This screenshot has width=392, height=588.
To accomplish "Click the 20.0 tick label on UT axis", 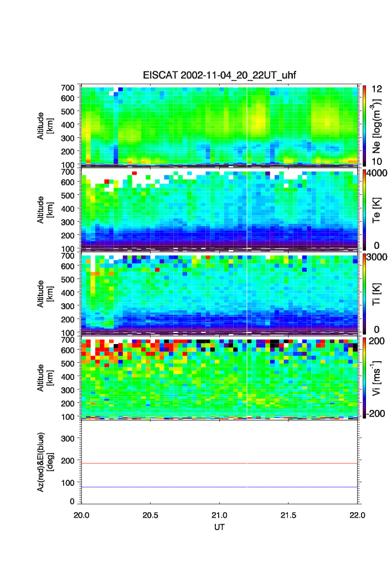I will tap(82, 514).
